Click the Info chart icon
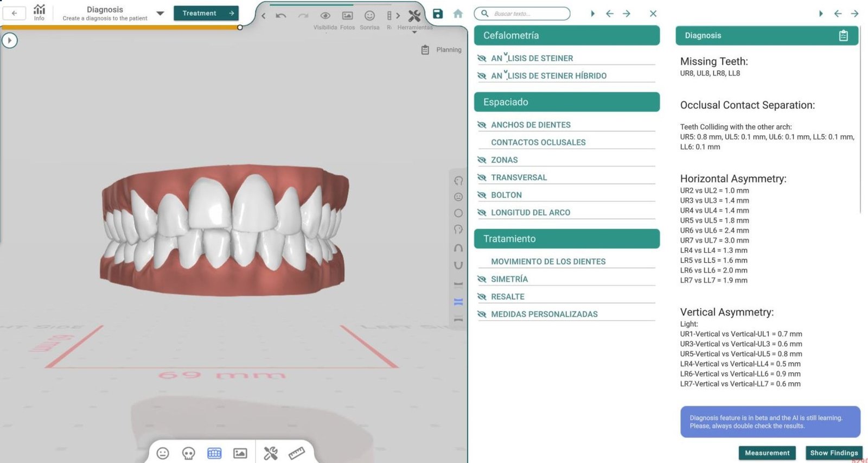This screenshot has height=463, width=868. [39, 11]
